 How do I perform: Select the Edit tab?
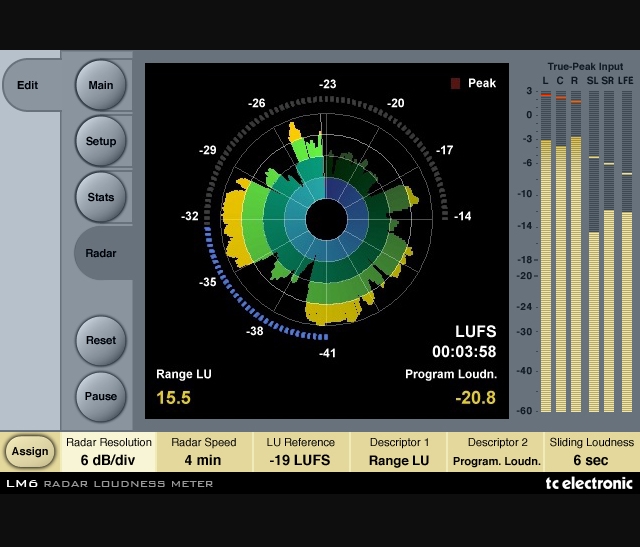point(32,85)
